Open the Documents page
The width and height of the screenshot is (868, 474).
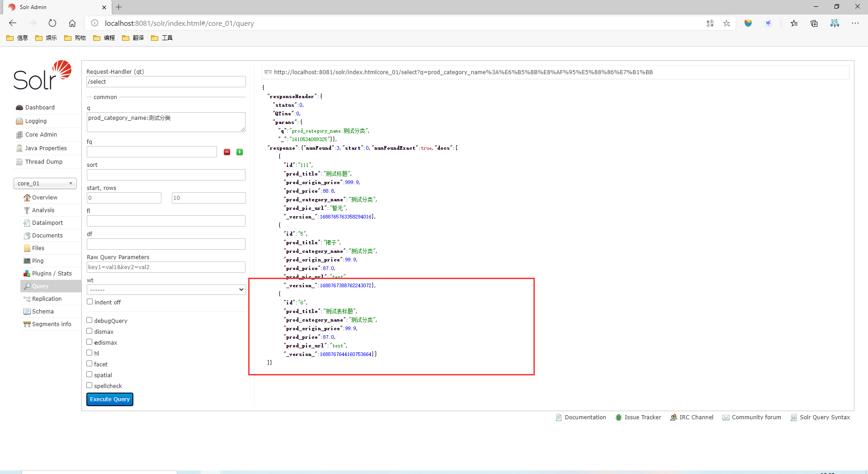47,236
